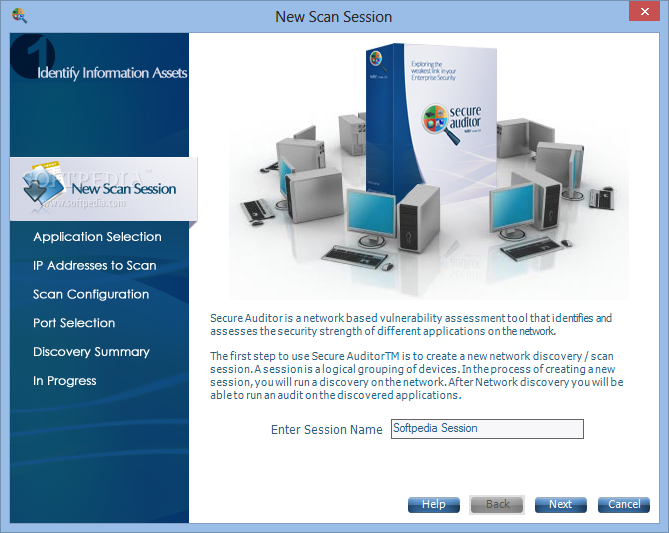669x533 pixels.
Task: Click the secure auditor logo on box
Action: pos(452,122)
